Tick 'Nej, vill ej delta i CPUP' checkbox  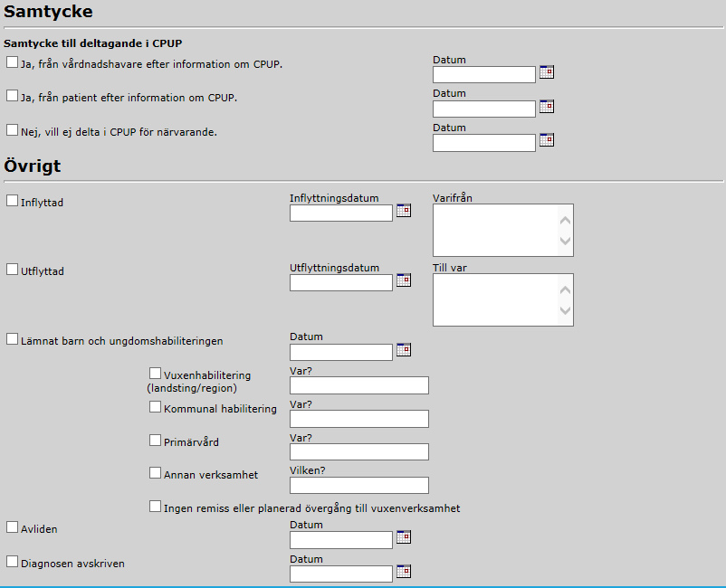tap(12, 130)
